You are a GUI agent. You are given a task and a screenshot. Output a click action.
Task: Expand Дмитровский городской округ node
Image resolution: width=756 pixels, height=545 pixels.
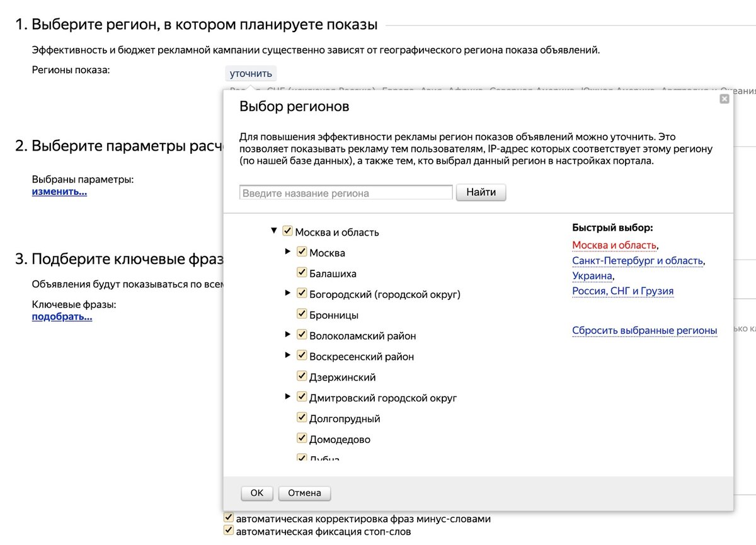tap(288, 397)
